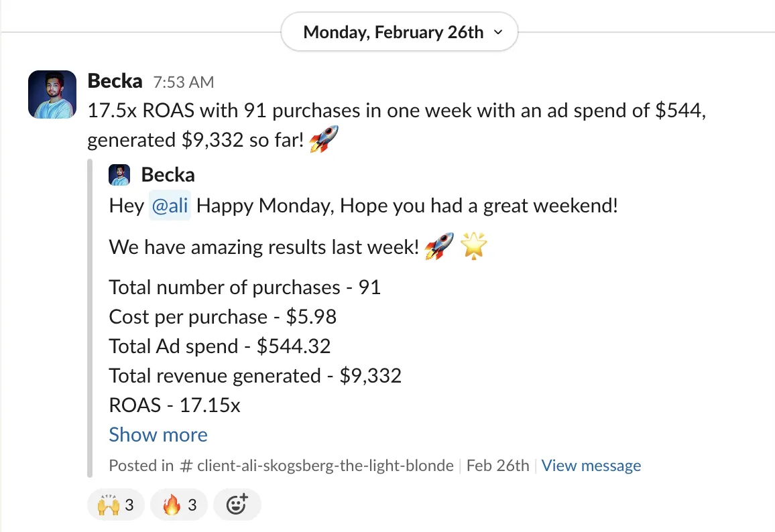Click Becka's name in the quoted message
This screenshot has height=532, width=775.
pyautogui.click(x=168, y=176)
